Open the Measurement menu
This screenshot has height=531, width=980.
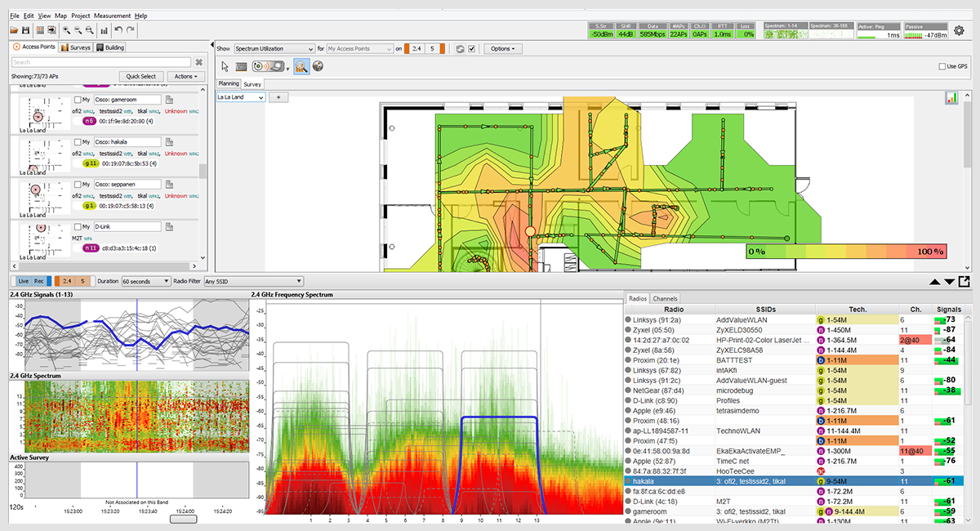[x=112, y=16]
